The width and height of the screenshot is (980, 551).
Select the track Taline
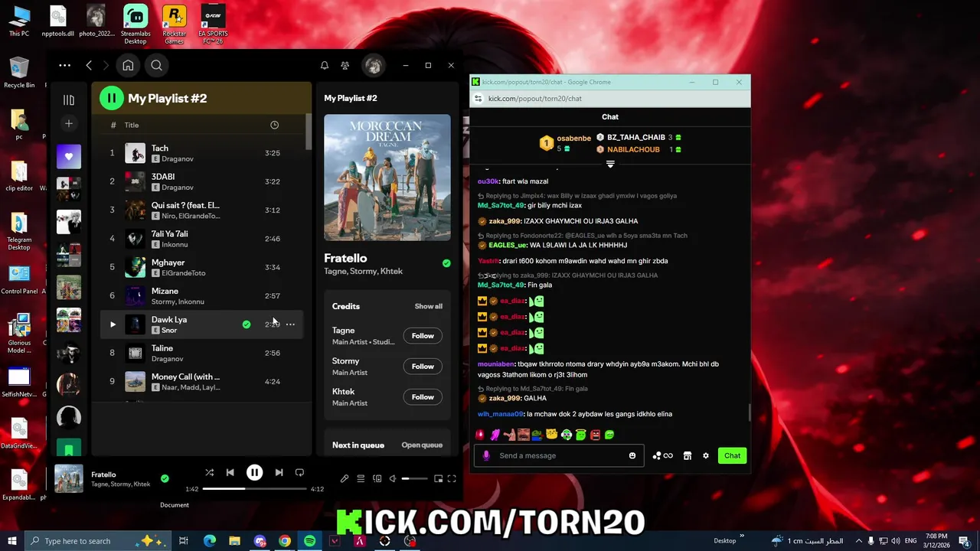201,353
